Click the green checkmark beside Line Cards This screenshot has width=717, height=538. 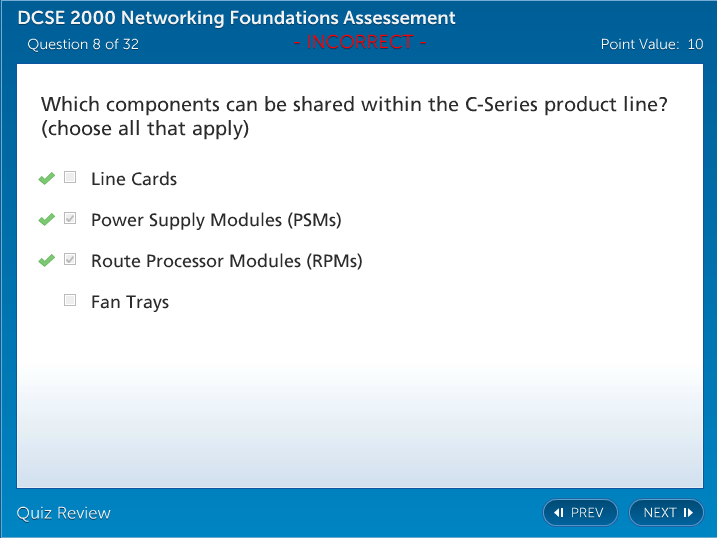point(46,178)
